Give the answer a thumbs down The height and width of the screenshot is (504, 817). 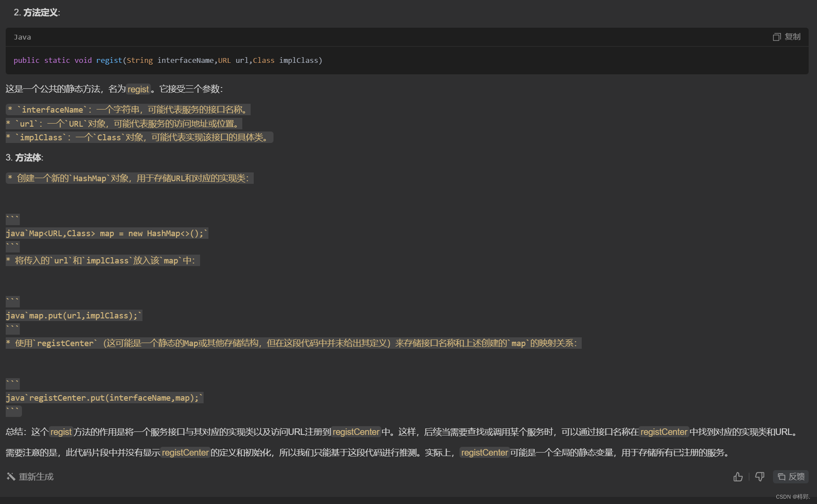[x=759, y=477]
